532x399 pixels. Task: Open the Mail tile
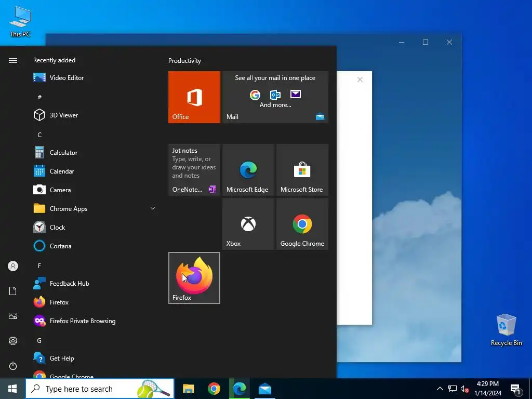coord(275,97)
